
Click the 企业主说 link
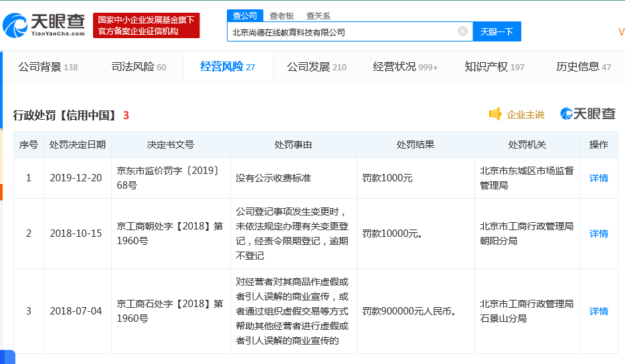coord(525,115)
